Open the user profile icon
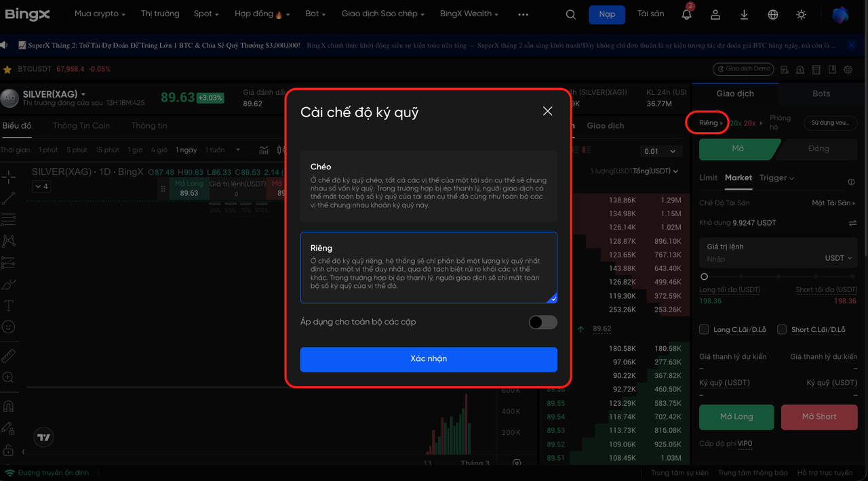This screenshot has height=481, width=868. pos(715,14)
